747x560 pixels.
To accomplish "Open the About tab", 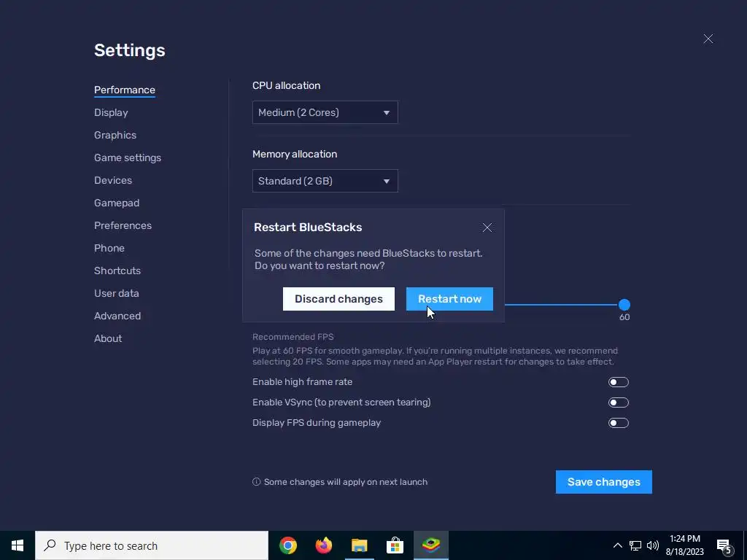I will 108,338.
